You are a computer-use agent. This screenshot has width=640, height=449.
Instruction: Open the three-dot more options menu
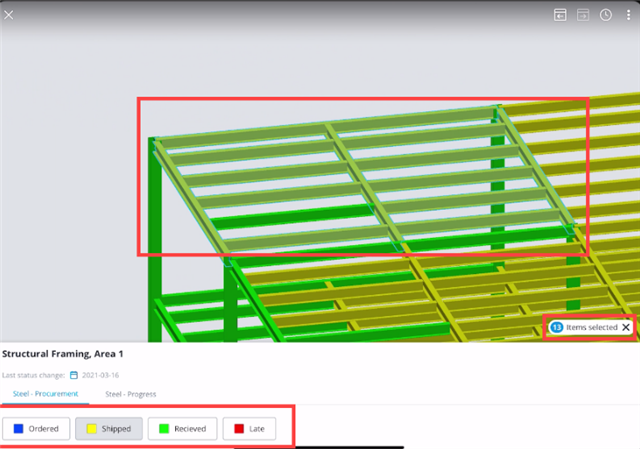pyautogui.click(x=628, y=15)
